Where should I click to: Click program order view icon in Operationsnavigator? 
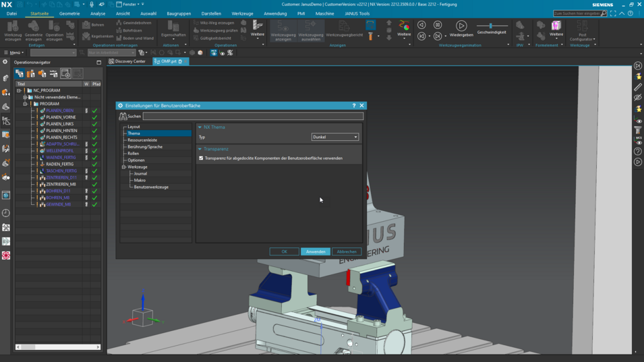20,73
